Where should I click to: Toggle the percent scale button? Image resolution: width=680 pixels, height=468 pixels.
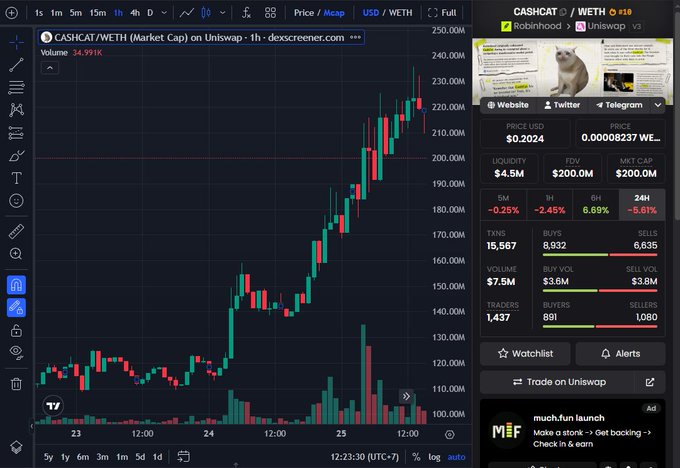[x=416, y=457]
